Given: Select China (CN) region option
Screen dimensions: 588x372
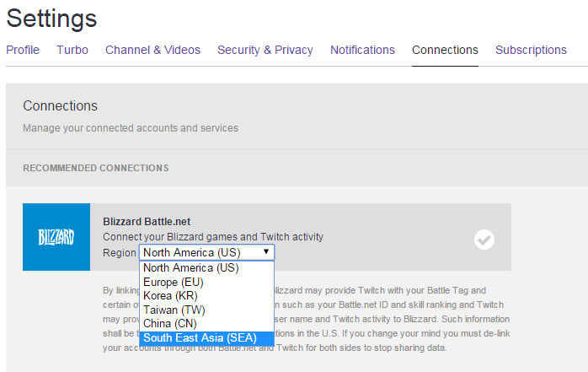Looking at the screenshot, I should (206, 324).
